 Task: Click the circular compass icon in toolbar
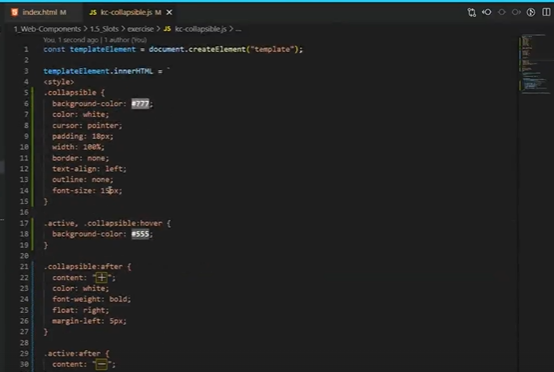click(531, 12)
